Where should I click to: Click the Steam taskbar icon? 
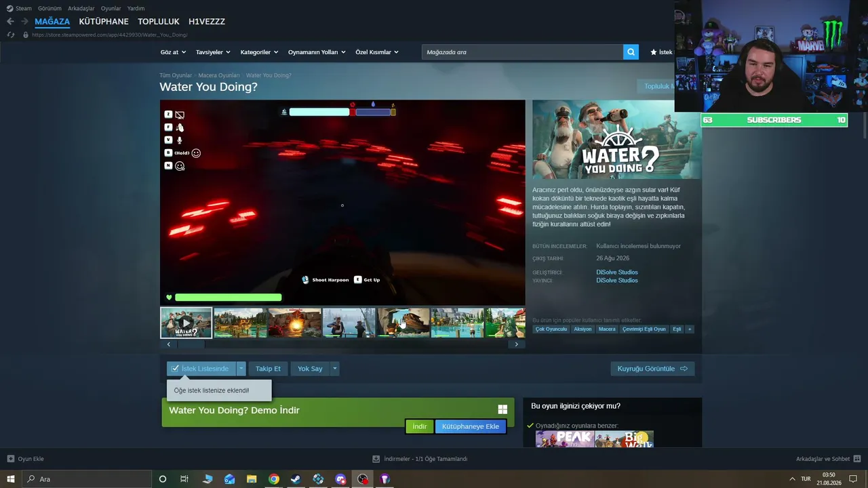[x=296, y=479]
